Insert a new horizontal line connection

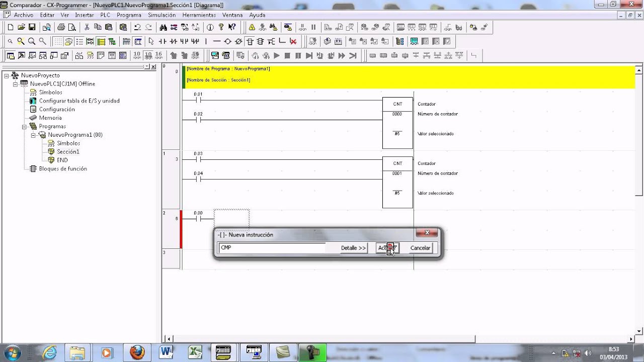click(217, 41)
